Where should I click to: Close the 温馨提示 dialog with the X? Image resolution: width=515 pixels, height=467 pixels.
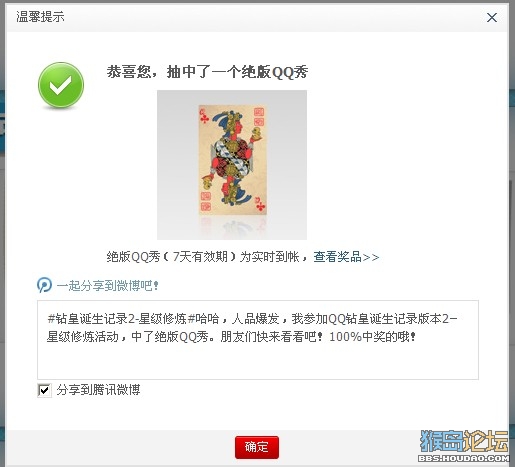[492, 17]
